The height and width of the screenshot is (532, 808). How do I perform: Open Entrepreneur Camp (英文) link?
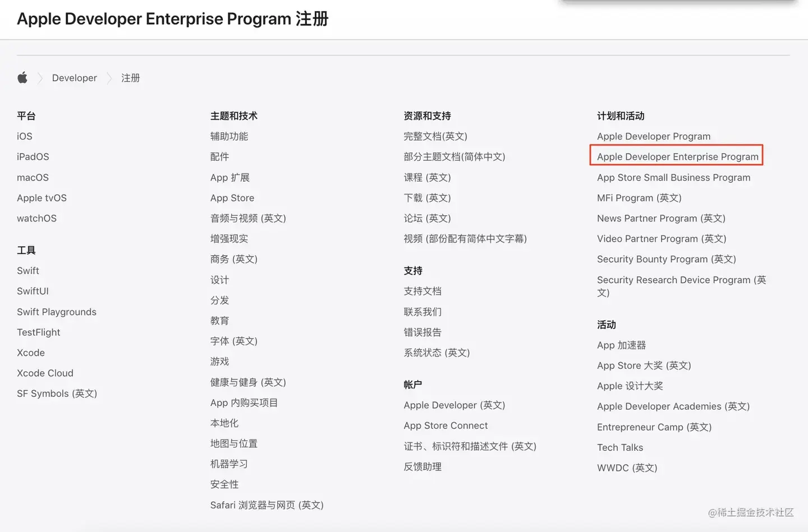(x=654, y=427)
